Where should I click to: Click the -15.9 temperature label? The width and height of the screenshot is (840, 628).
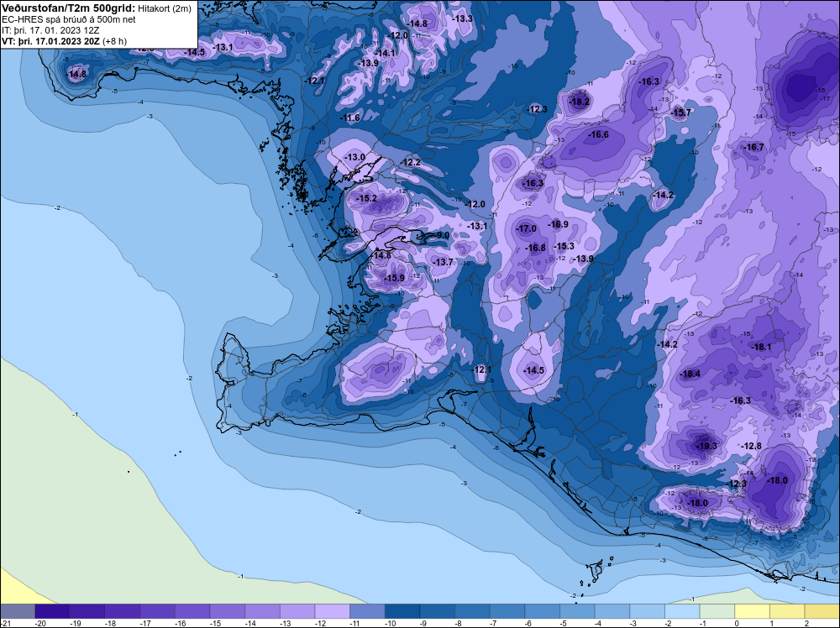tap(394, 278)
